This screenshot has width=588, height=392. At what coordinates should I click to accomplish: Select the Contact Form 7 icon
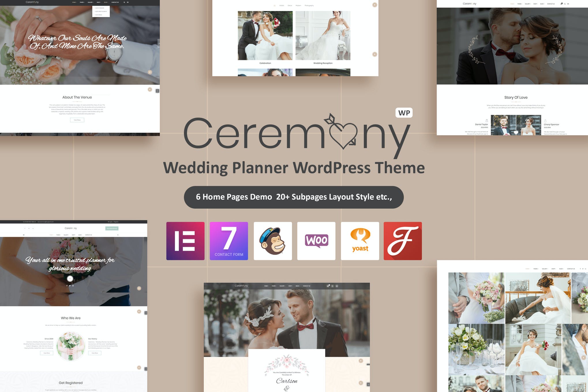[229, 241]
